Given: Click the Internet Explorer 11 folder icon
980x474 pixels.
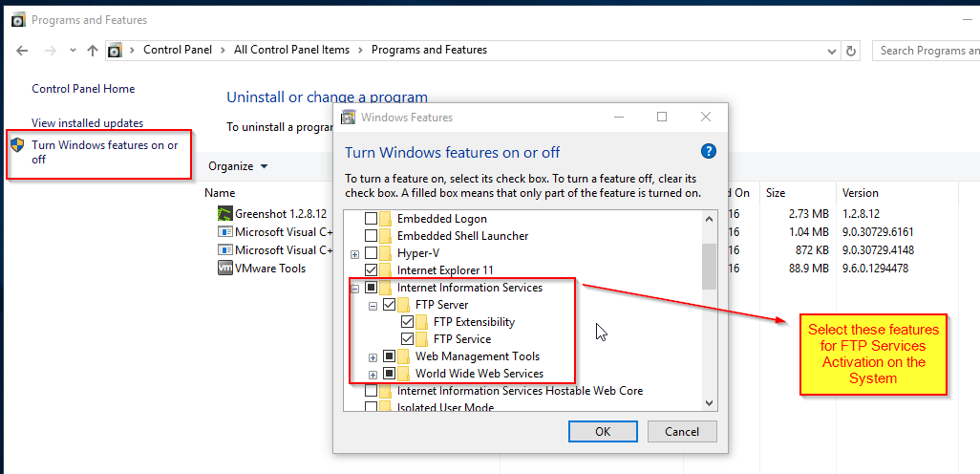Looking at the screenshot, I should [386, 270].
